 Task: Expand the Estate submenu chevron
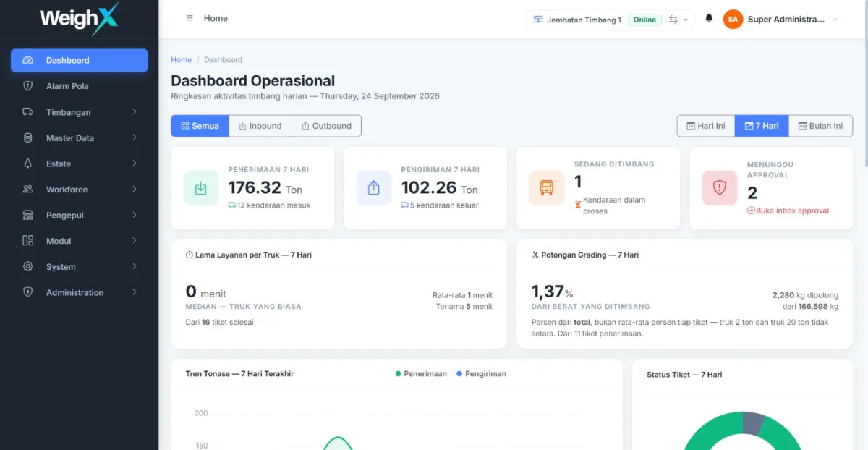[x=135, y=164]
